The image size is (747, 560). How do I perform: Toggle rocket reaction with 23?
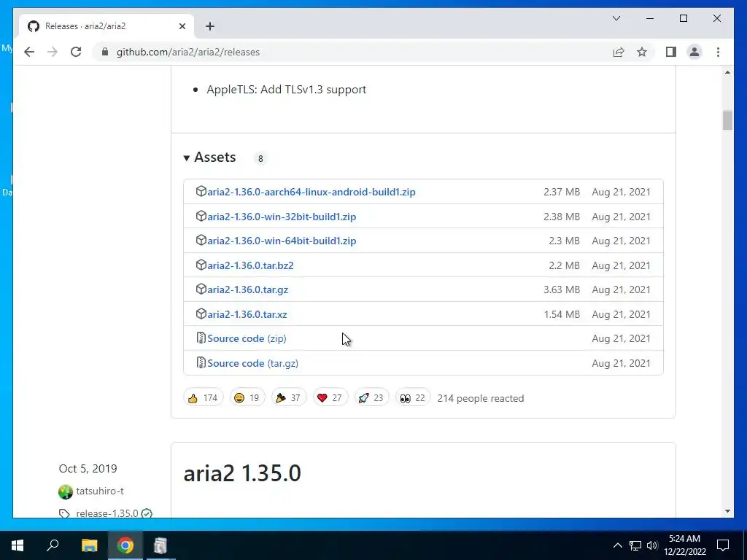click(371, 397)
